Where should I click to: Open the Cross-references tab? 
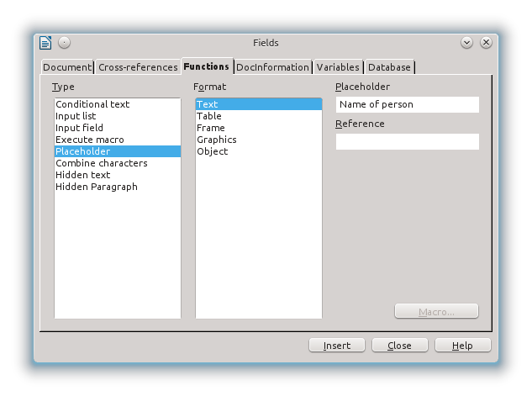tap(138, 67)
